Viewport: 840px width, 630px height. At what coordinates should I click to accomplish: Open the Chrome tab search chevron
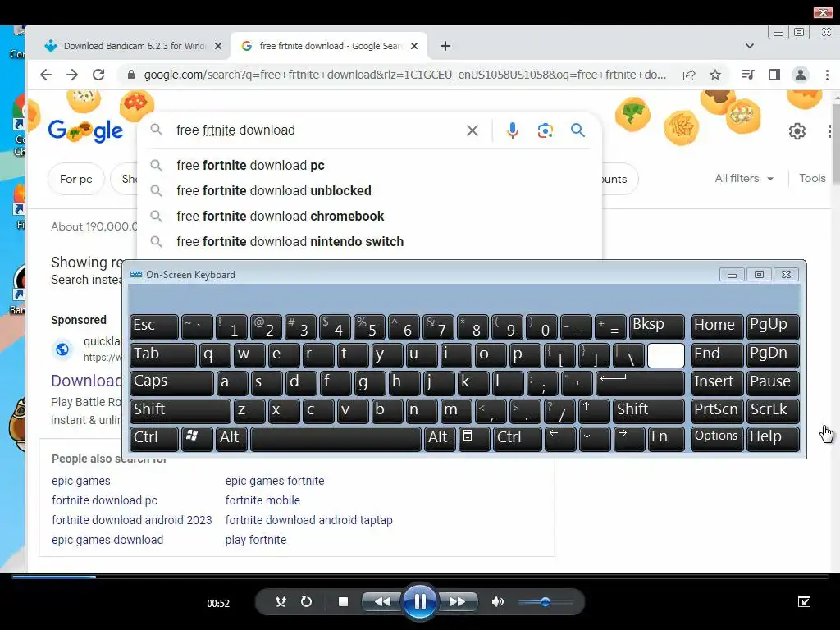750,46
